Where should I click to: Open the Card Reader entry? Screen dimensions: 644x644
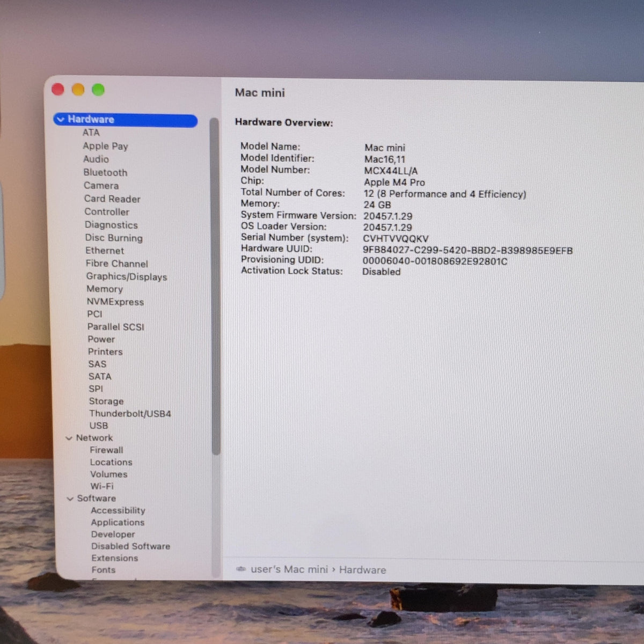pos(112,199)
